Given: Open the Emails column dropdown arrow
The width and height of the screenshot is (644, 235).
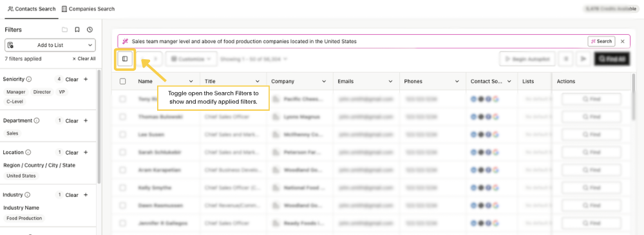Looking at the screenshot, I should pos(391,81).
